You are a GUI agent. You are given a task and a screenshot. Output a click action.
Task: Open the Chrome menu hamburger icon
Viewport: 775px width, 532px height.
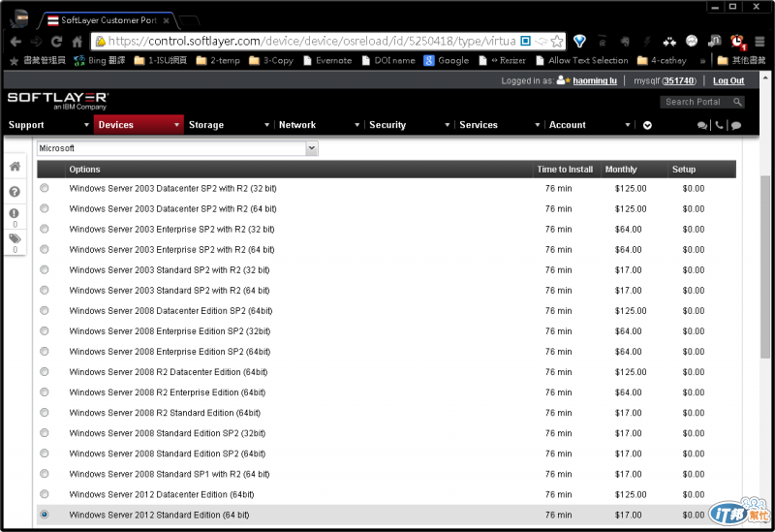(x=759, y=41)
